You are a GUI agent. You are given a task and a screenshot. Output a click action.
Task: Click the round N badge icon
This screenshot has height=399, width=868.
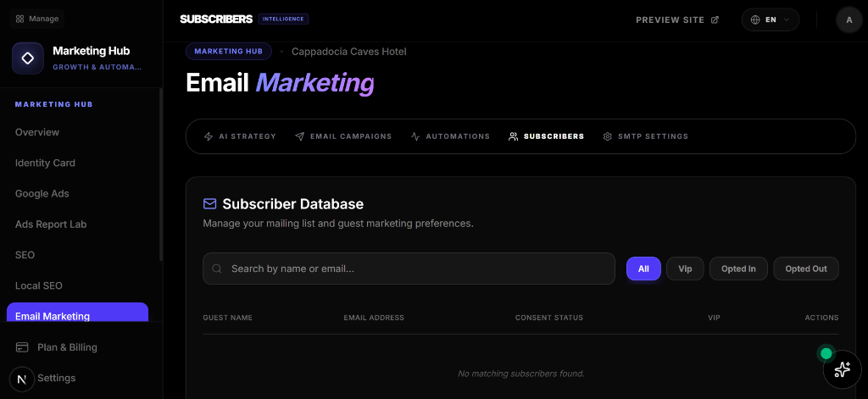pyautogui.click(x=21, y=378)
